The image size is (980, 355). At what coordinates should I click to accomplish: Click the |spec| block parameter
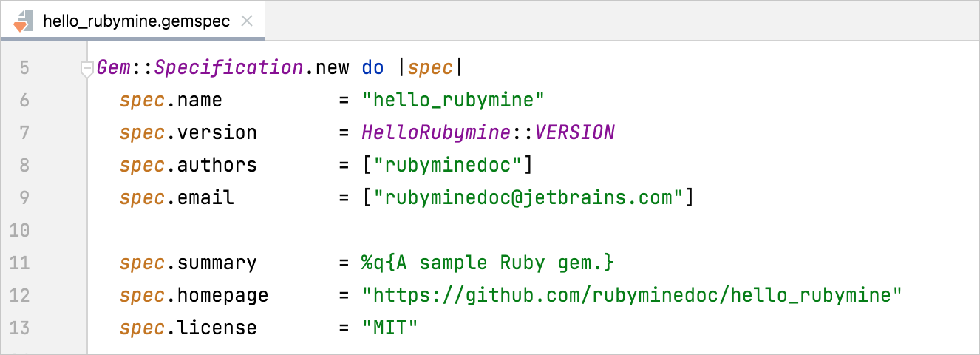point(430,68)
